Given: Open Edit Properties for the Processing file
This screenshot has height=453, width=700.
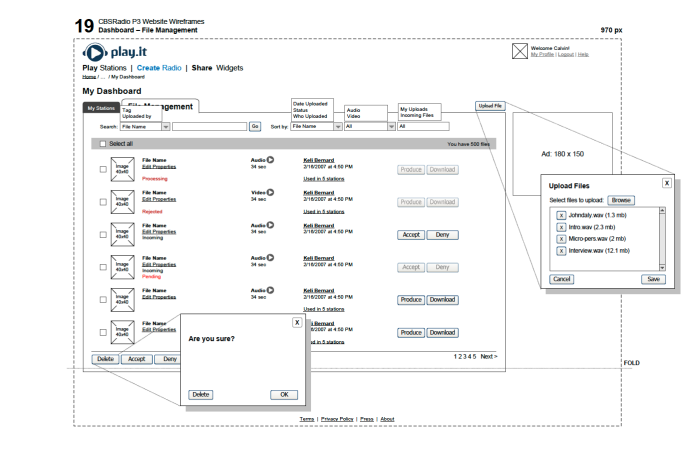Looking at the screenshot, I should click(159, 166).
